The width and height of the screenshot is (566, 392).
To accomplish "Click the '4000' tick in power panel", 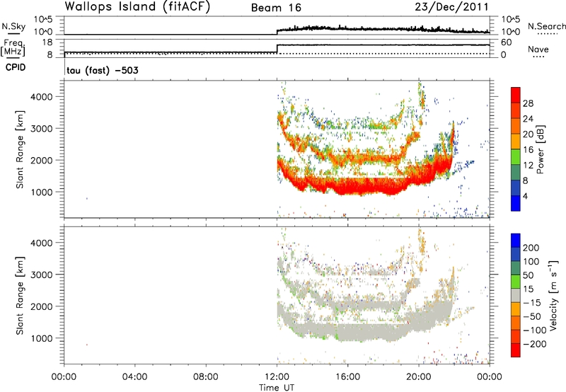I will pos(42,97).
